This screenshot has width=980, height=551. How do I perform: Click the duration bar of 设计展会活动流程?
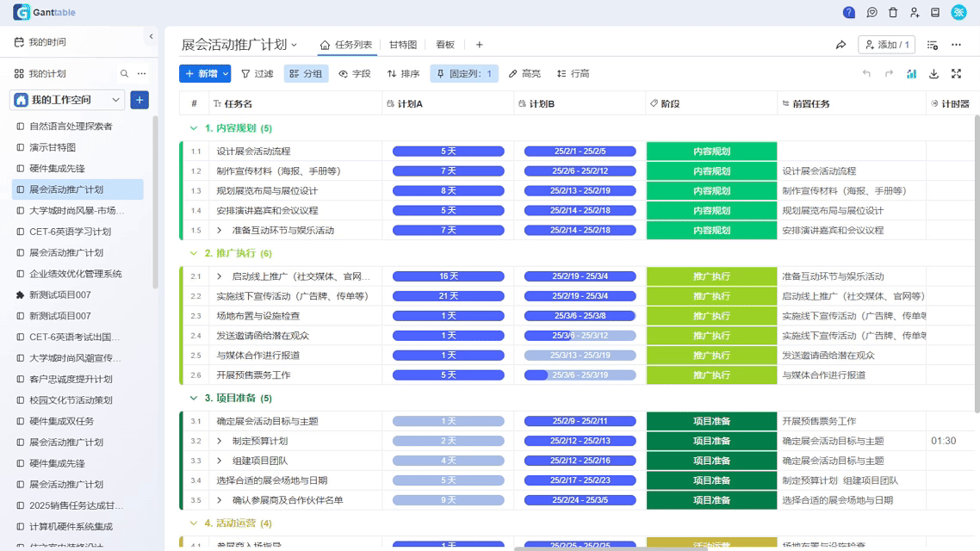pyautogui.click(x=449, y=150)
